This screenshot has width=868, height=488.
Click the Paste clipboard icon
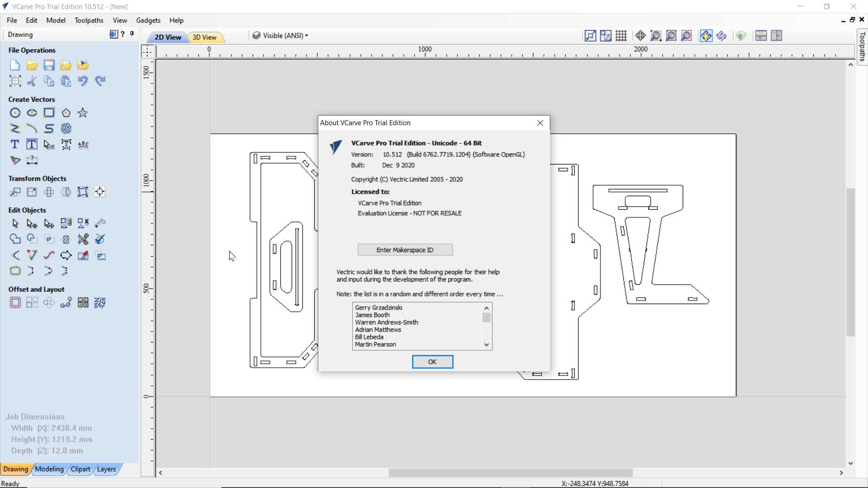pyautogui.click(x=66, y=81)
